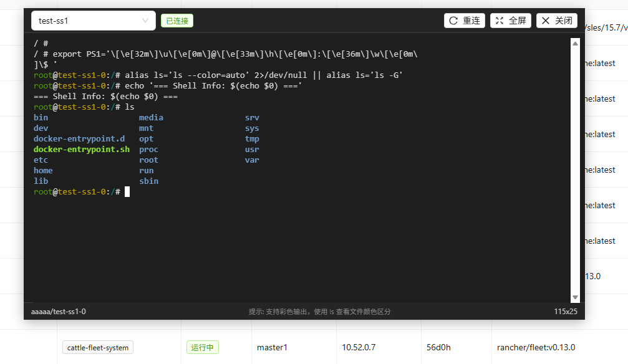Screen dimensions: 628x364
Task: Click the sbin directory in terminal output
Action: pos(148,181)
